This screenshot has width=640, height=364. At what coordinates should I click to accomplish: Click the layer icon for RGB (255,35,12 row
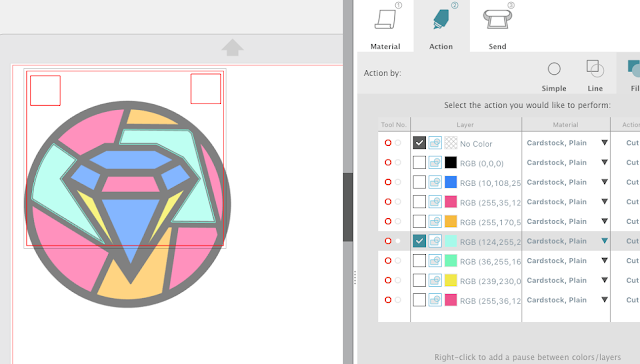click(x=435, y=202)
